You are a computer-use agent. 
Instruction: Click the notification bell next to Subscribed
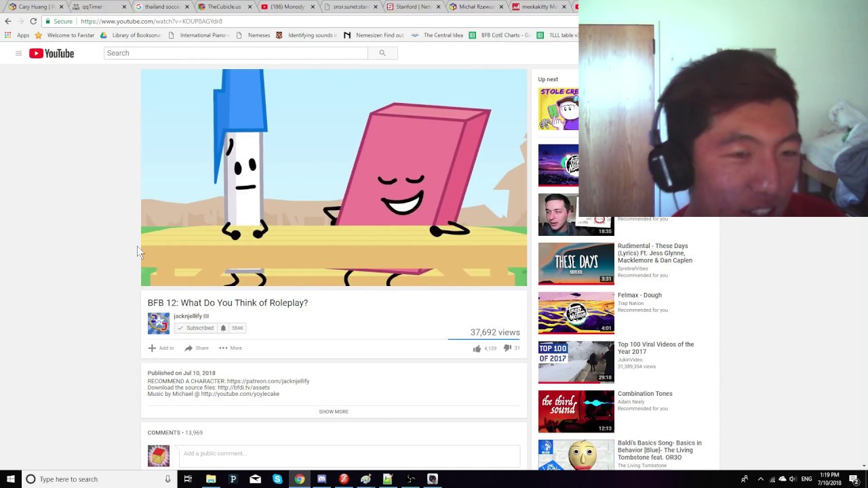pos(223,328)
